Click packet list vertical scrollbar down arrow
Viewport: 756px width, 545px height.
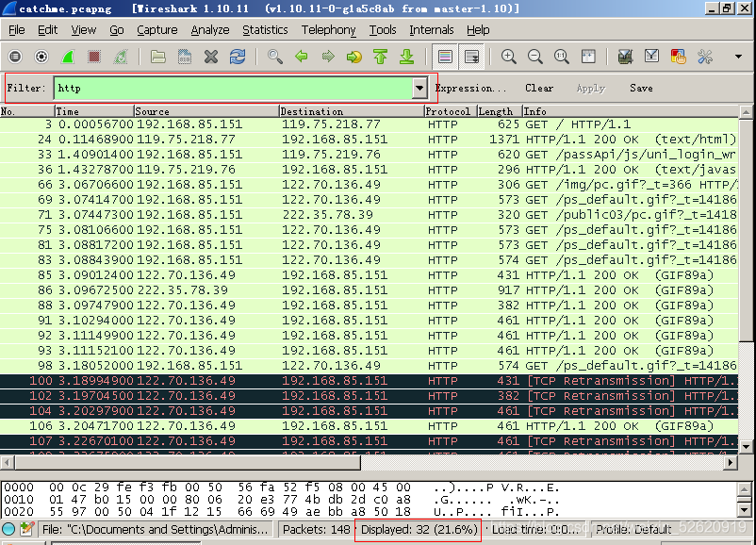coord(746,447)
